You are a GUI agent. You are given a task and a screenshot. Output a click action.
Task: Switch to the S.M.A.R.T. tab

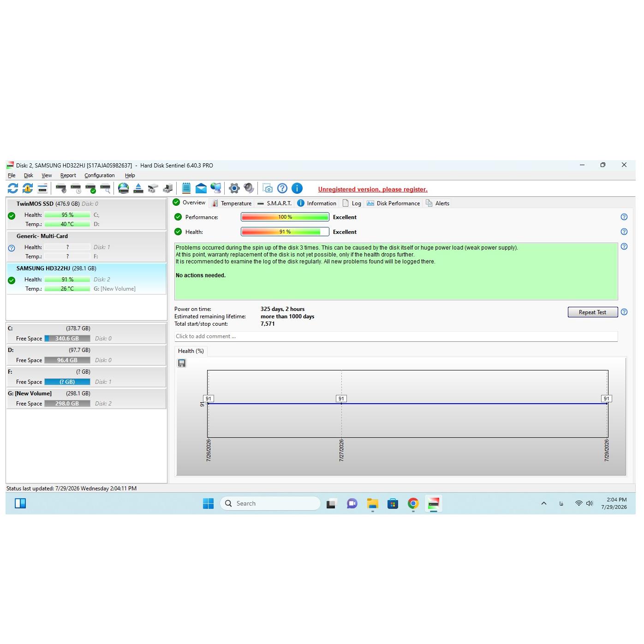pyautogui.click(x=274, y=203)
